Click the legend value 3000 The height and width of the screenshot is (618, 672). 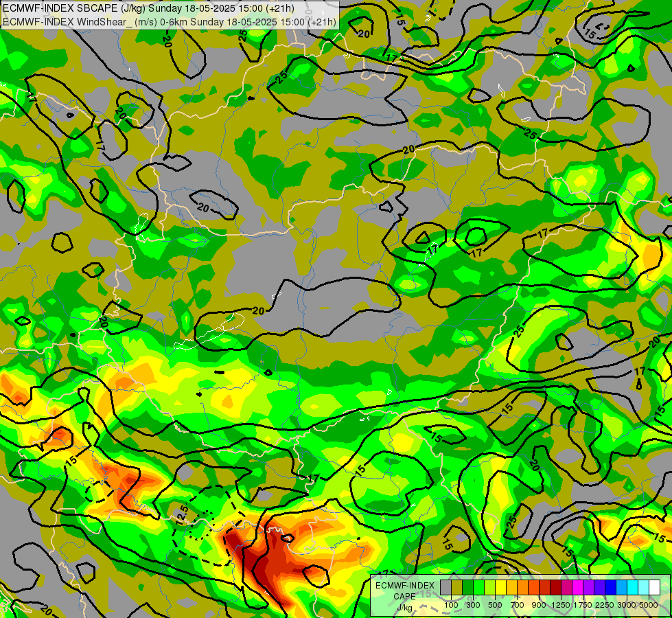627,605
